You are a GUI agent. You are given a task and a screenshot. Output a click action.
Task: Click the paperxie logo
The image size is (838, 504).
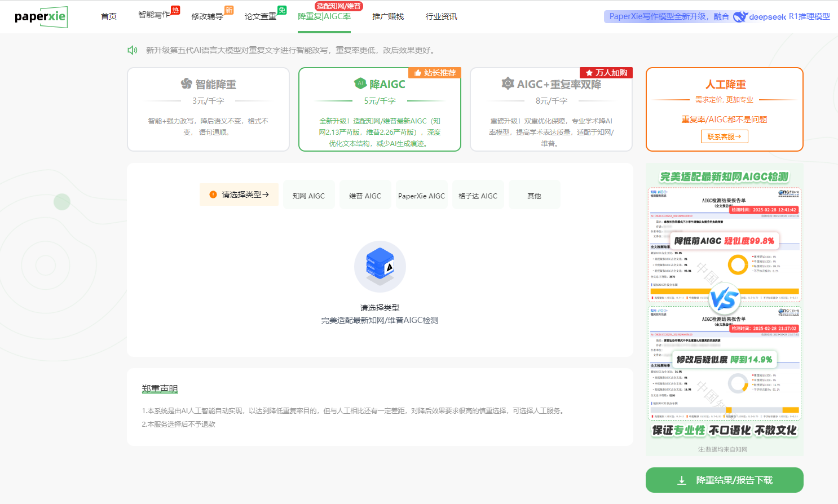pos(41,17)
